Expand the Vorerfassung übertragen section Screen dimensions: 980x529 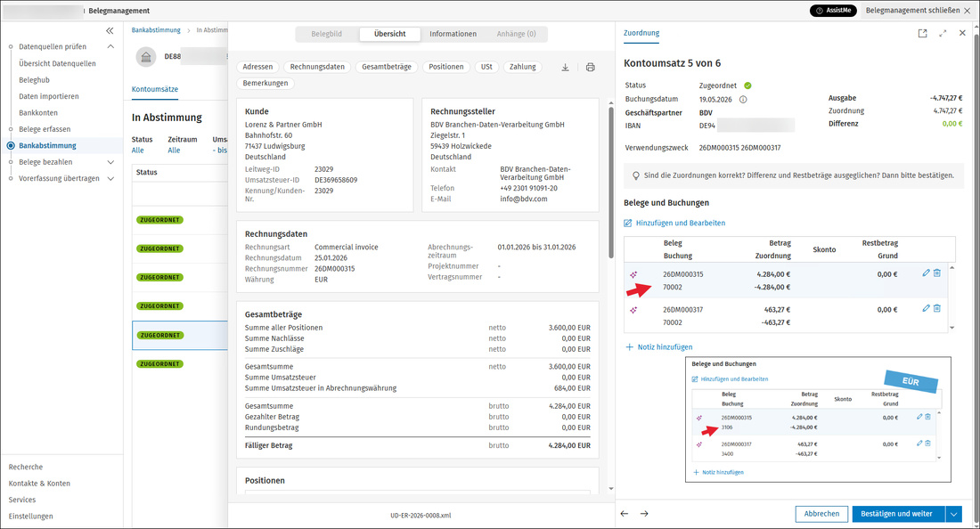(110, 179)
